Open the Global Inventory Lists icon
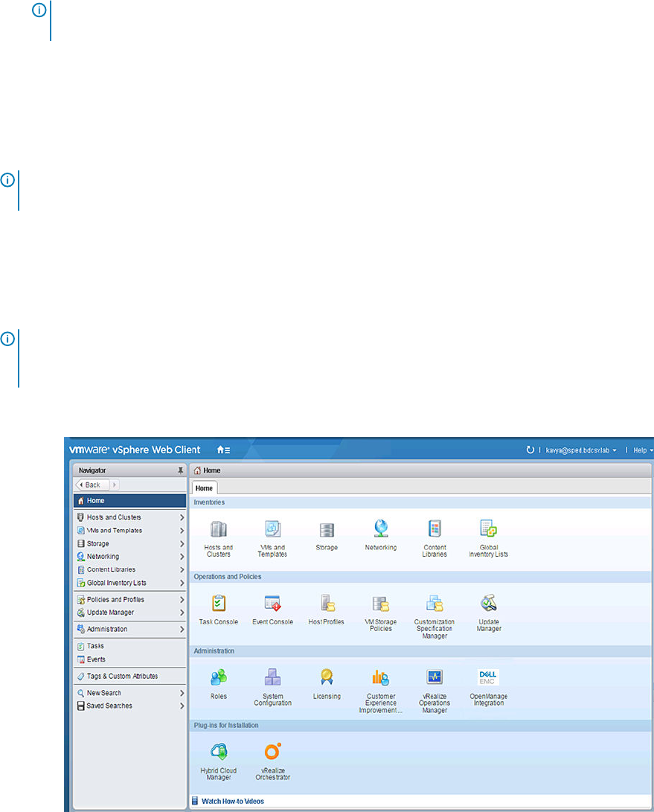This screenshot has height=812, width=654. [x=488, y=528]
